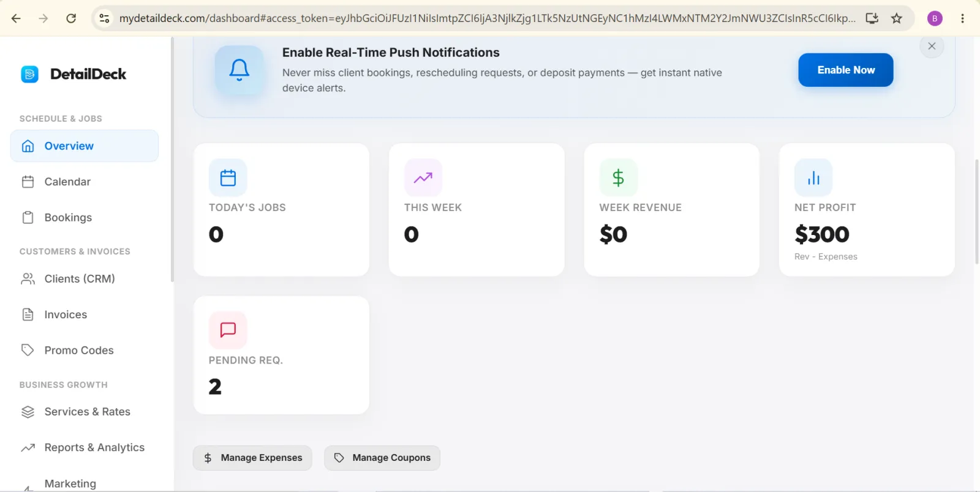
Task: Click the tag icon in Manage Coupons
Action: click(339, 458)
